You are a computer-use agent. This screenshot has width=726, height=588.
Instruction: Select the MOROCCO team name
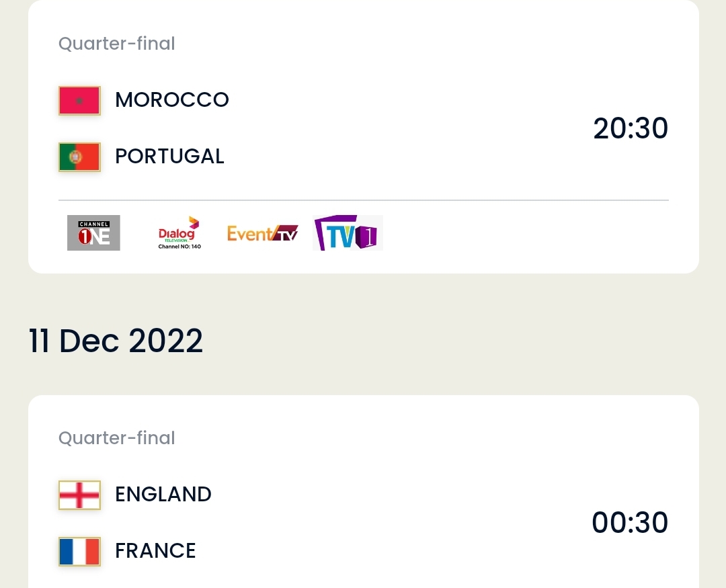point(172,100)
